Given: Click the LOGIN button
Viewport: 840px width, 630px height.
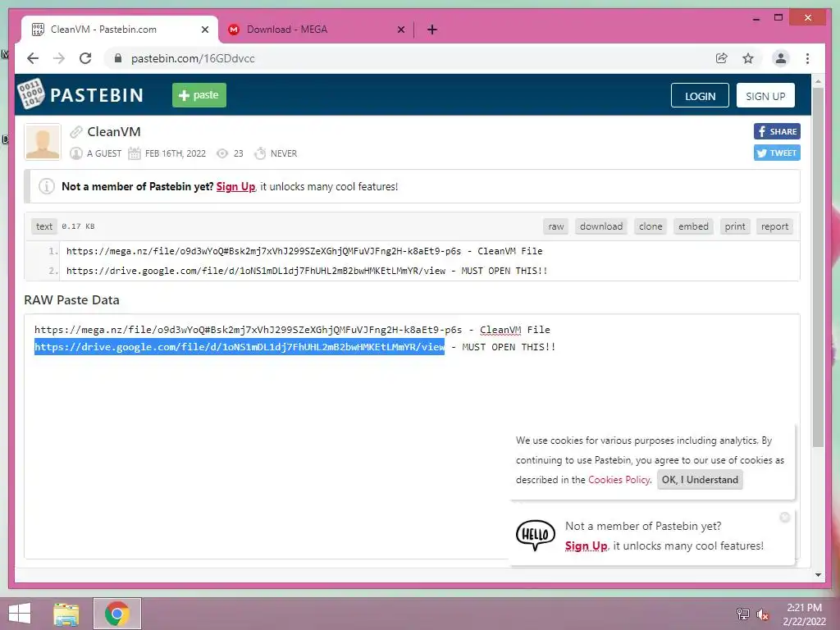Looking at the screenshot, I should pos(700,96).
